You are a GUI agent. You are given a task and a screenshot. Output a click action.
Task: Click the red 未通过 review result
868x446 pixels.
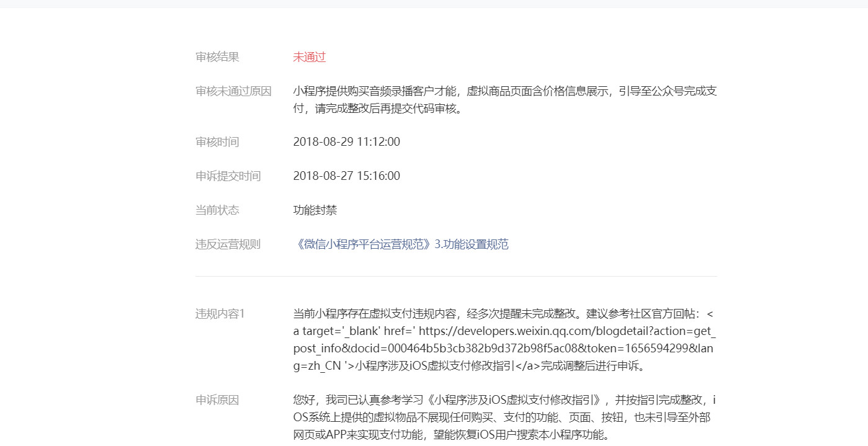[310, 57]
